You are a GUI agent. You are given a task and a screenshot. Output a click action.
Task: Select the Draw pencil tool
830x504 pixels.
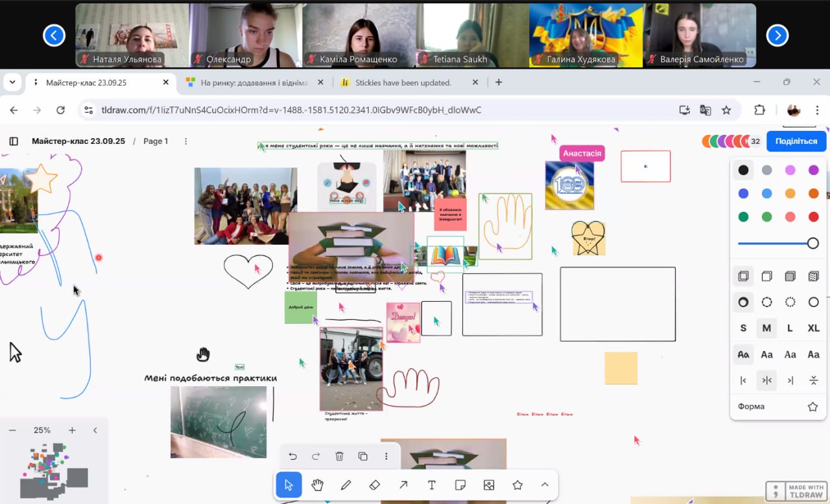click(346, 485)
